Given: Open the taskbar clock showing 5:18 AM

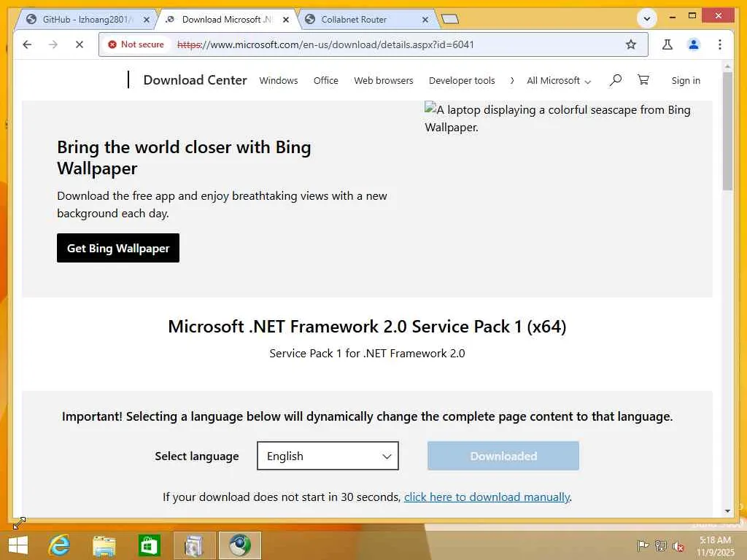Looking at the screenshot, I should click(x=716, y=545).
